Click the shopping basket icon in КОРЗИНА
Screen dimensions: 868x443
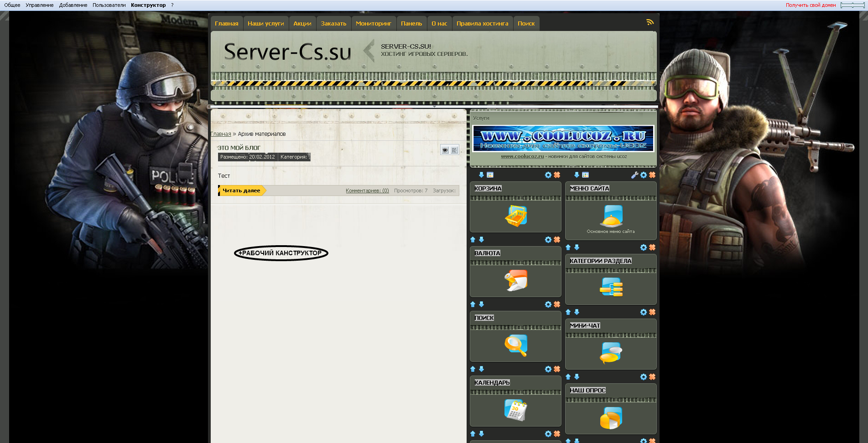pos(516,216)
